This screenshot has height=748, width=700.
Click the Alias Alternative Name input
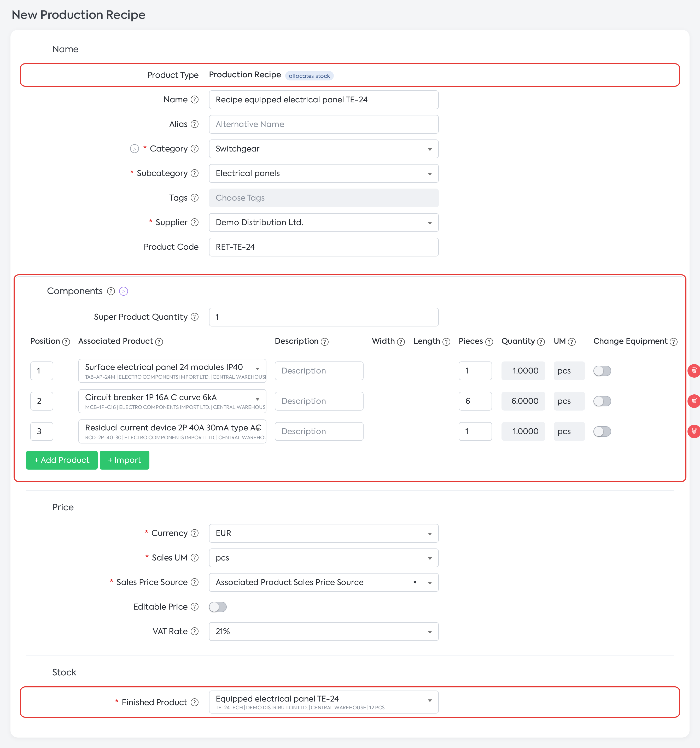pyautogui.click(x=324, y=124)
